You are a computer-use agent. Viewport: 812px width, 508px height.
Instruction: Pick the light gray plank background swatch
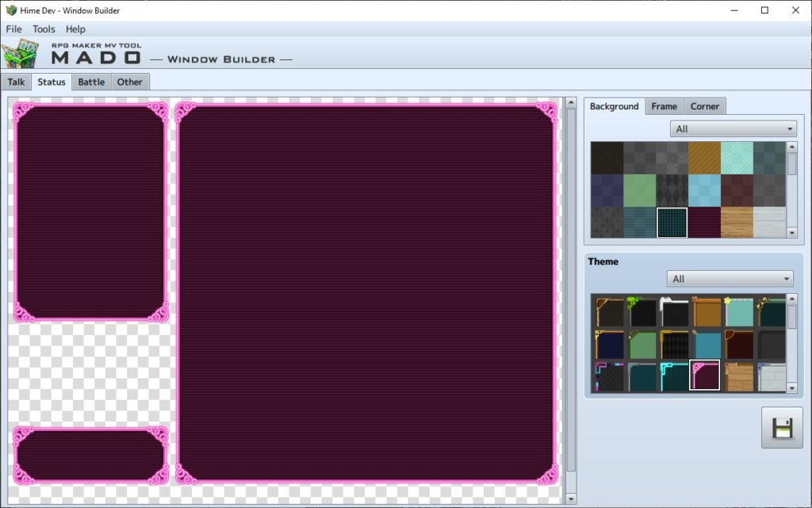pyautogui.click(x=769, y=223)
